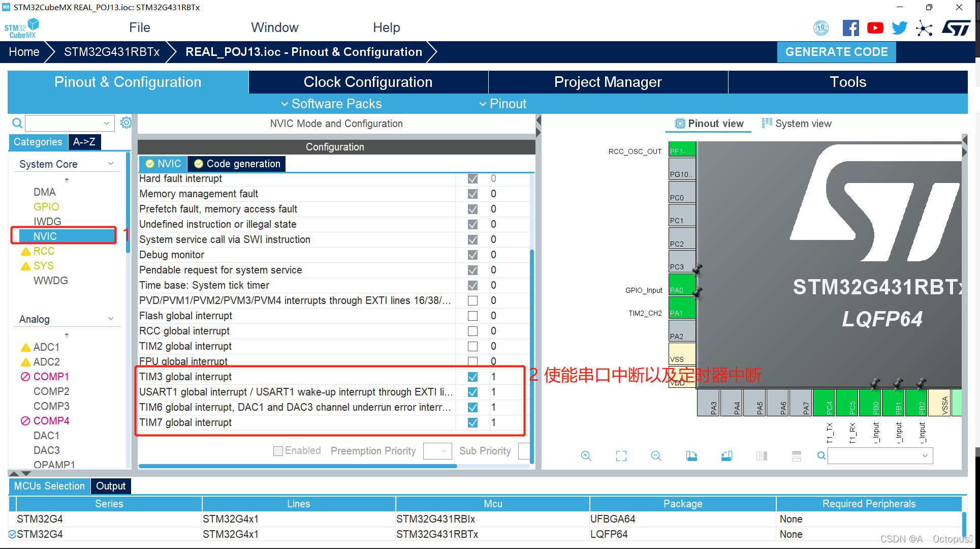
Task: Zoom out on the pinout view
Action: click(x=656, y=455)
